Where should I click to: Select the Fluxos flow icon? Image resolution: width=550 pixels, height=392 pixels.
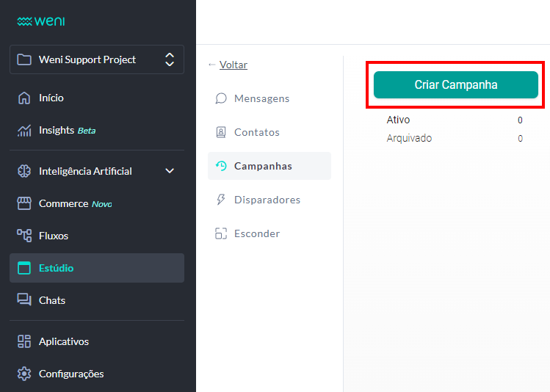click(24, 236)
